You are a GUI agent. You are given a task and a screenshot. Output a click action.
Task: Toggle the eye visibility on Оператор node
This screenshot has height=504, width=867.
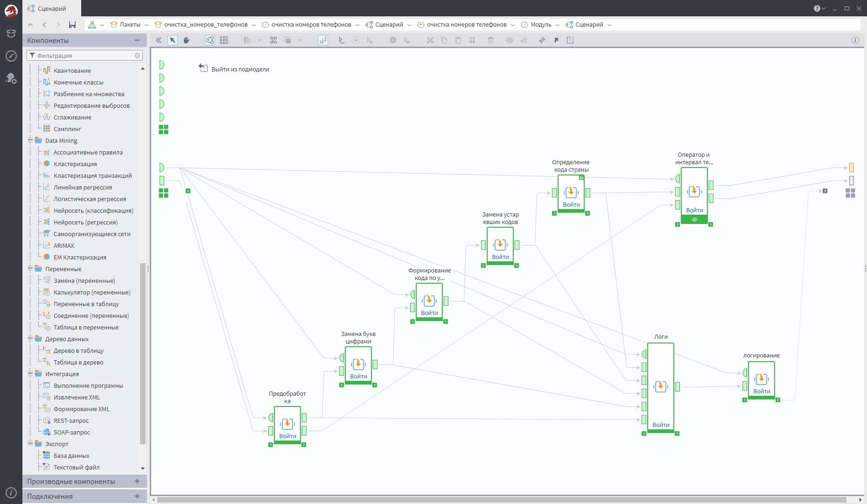pyautogui.click(x=694, y=219)
